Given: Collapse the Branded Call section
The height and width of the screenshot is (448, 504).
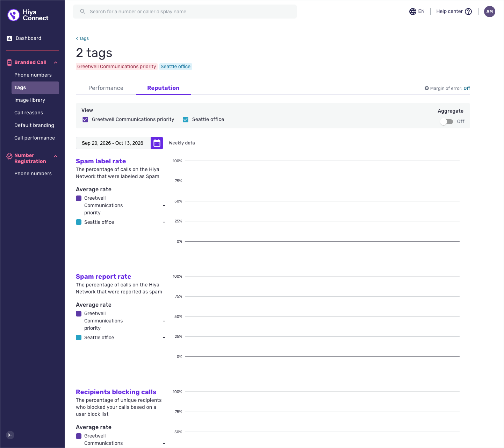Looking at the screenshot, I should pos(56,63).
